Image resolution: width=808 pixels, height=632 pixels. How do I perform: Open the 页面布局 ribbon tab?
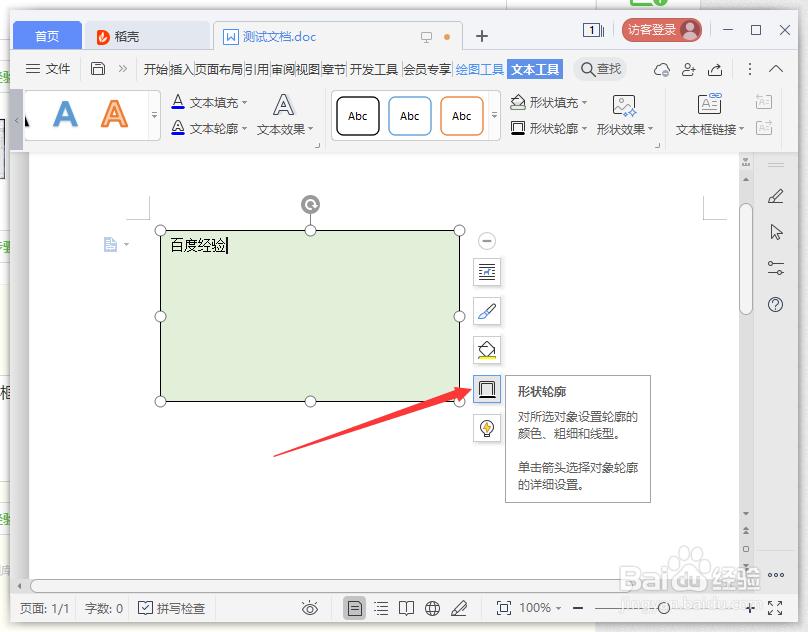click(218, 69)
